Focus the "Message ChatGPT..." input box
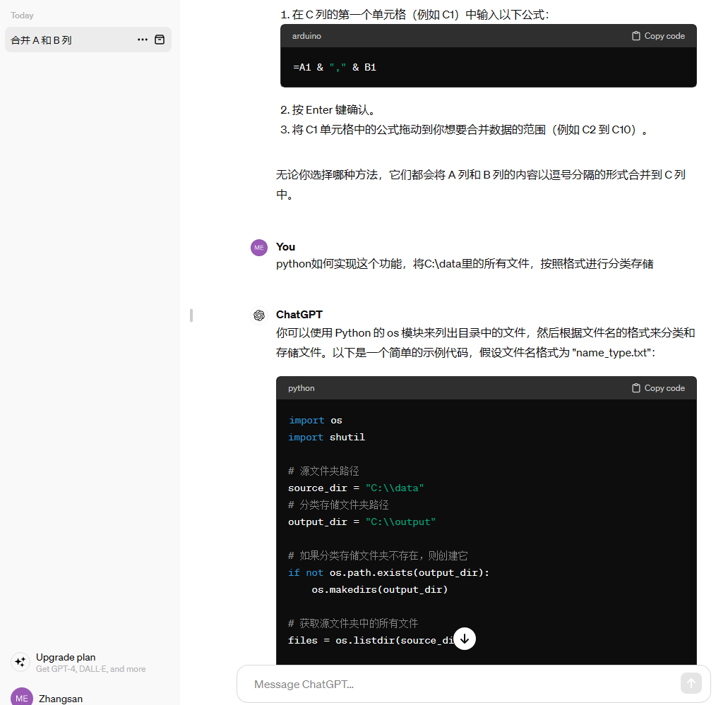 [x=424, y=683]
